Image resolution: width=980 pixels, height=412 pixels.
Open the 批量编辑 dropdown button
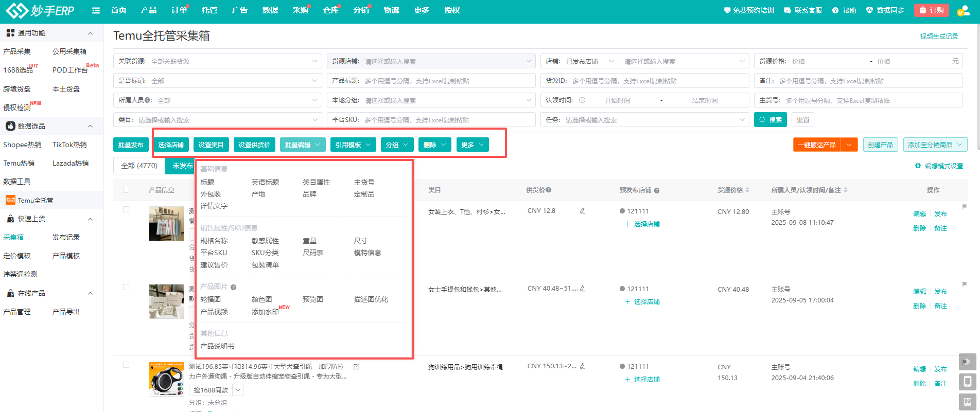tap(303, 145)
